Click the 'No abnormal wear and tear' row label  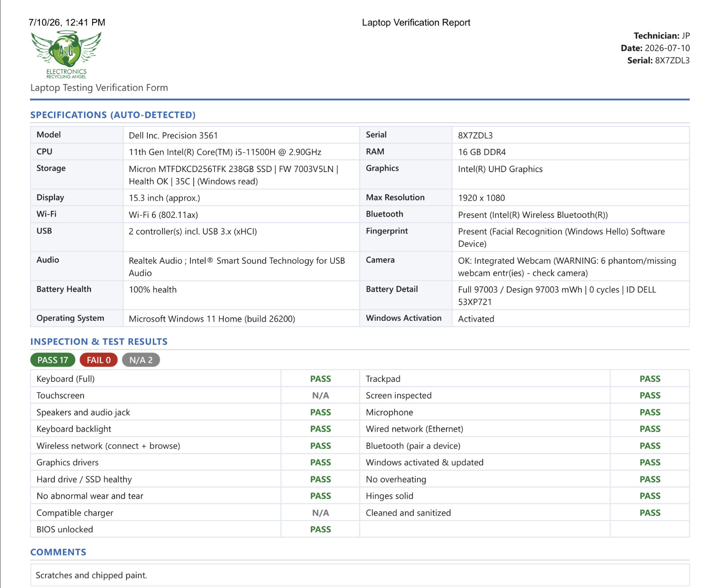tap(90, 496)
